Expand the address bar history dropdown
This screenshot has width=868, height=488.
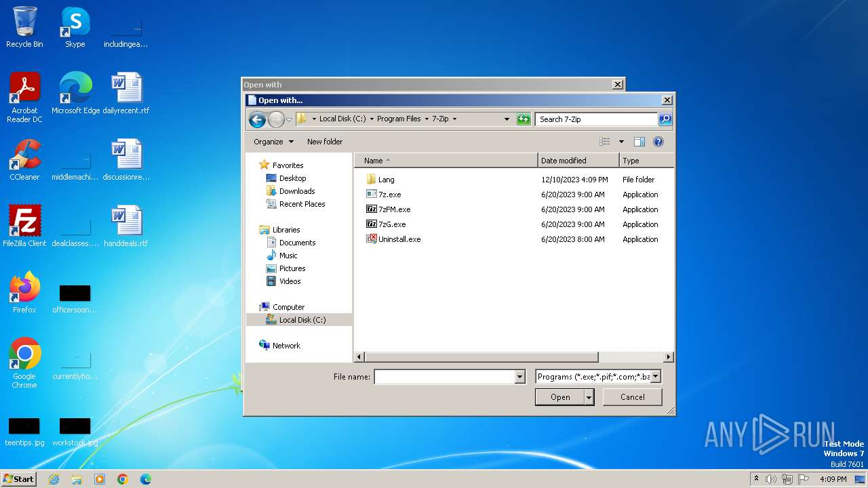[x=507, y=119]
